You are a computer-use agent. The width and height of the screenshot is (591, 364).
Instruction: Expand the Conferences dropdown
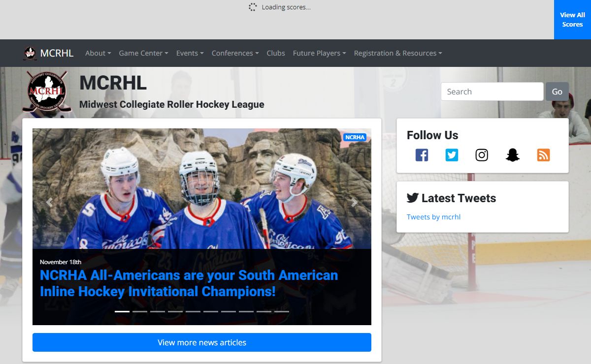pos(235,53)
